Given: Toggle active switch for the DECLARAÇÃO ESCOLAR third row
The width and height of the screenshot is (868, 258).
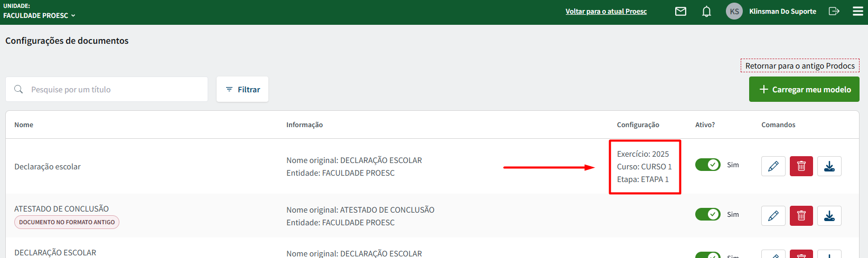Looking at the screenshot, I should point(707,255).
